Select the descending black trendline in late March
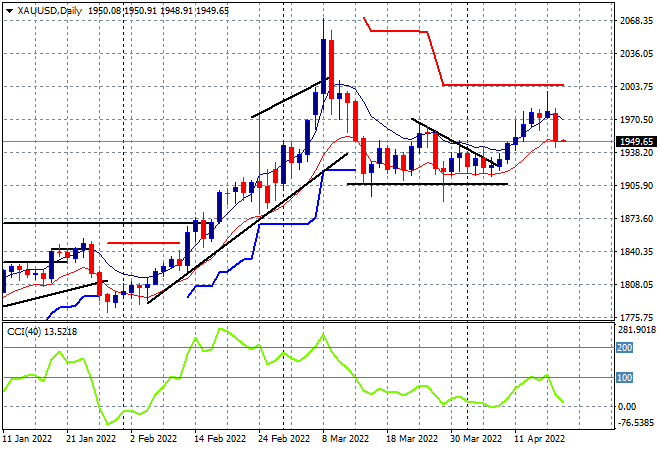Screen dimensions: 660x450 point(454,142)
